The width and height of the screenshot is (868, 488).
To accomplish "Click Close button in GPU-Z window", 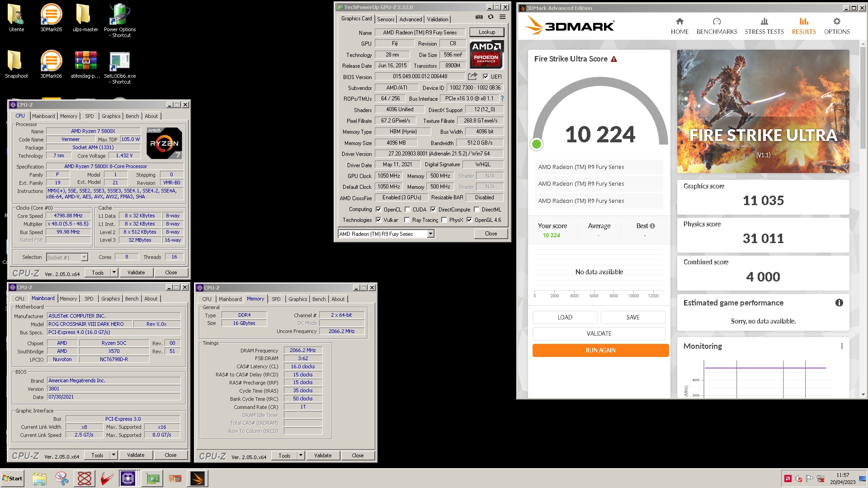I will click(491, 234).
